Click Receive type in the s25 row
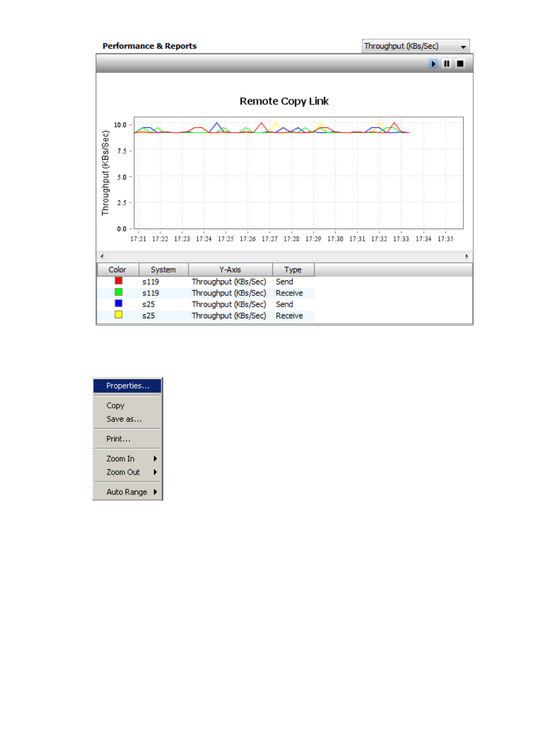This screenshot has width=560, height=746. (x=289, y=315)
